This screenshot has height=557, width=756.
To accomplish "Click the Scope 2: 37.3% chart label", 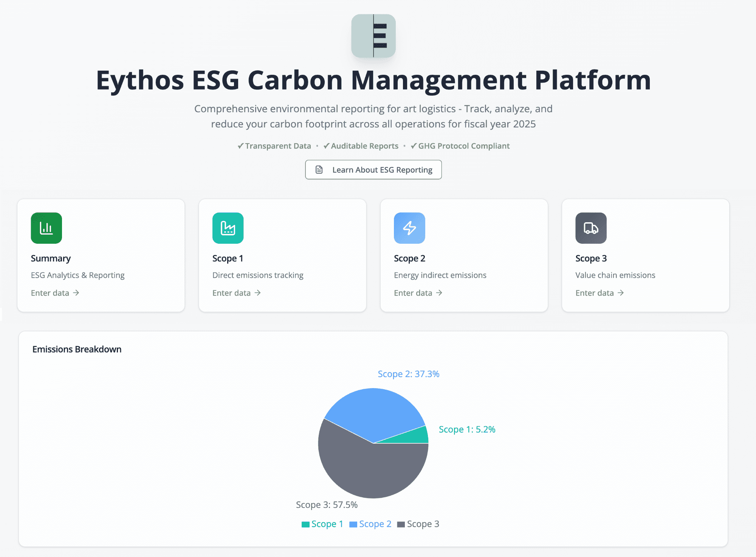I will [408, 374].
